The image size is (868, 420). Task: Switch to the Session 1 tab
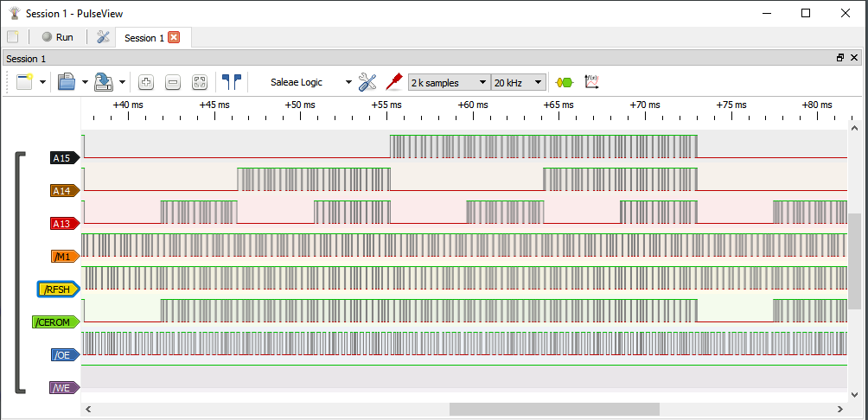(x=144, y=38)
